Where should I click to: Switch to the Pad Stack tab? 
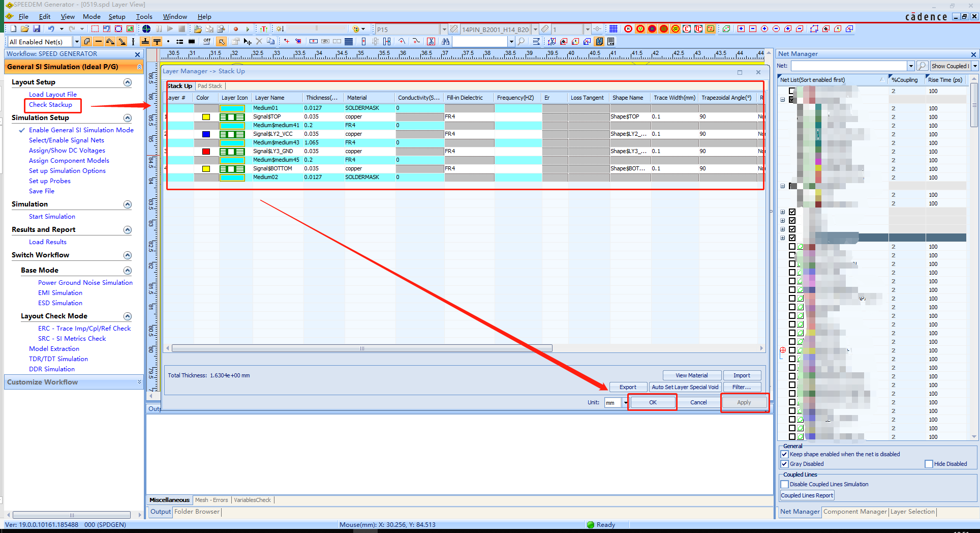click(x=210, y=86)
